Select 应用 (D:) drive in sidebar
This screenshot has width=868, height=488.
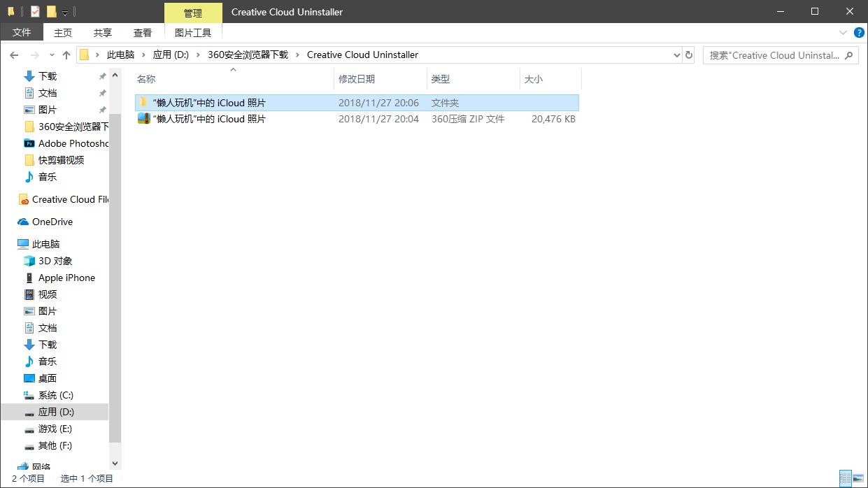(x=55, y=412)
